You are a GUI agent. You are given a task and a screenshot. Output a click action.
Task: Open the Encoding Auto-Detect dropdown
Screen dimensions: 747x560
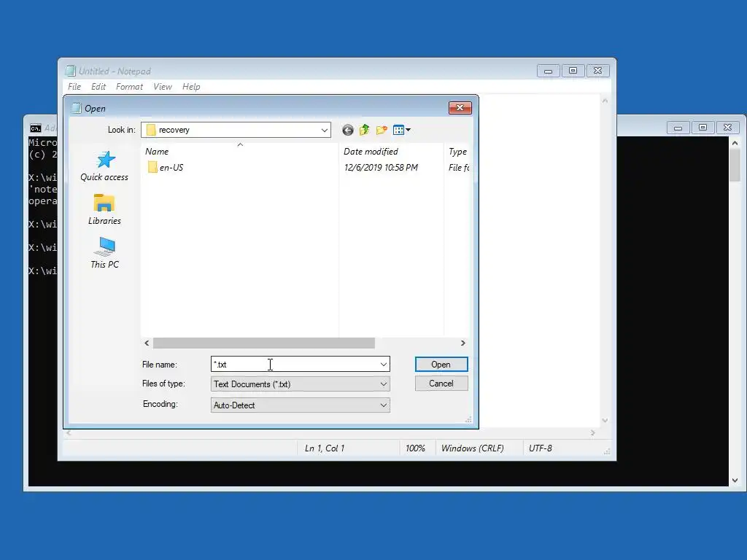coord(300,405)
